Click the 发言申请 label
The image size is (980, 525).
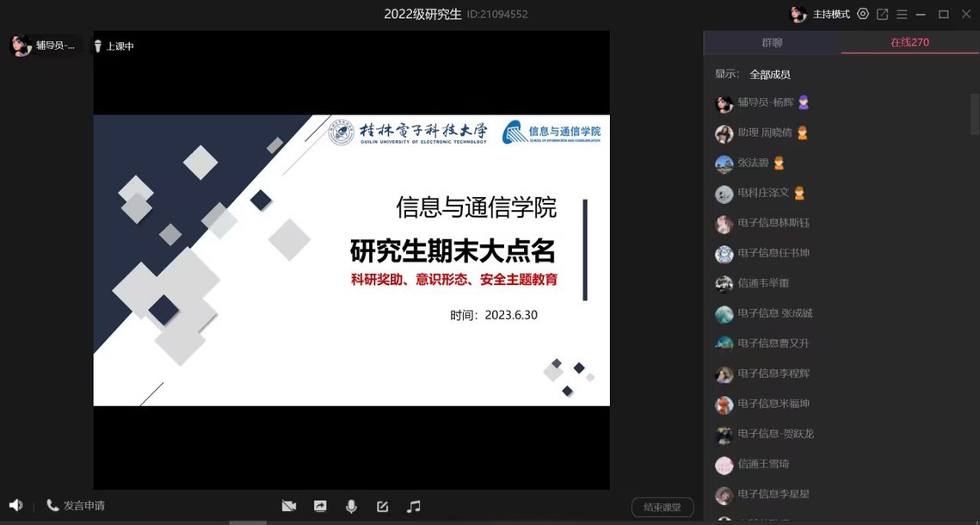tap(83, 505)
